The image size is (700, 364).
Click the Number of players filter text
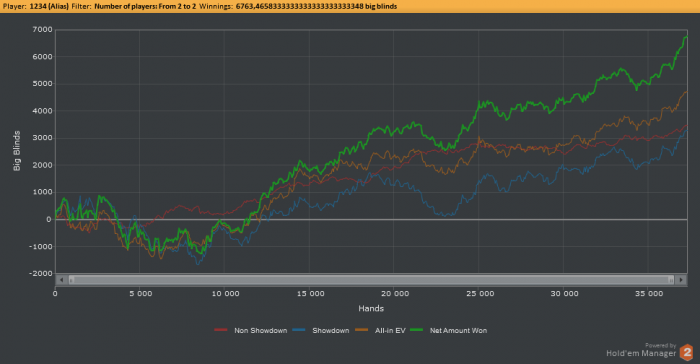coord(145,6)
